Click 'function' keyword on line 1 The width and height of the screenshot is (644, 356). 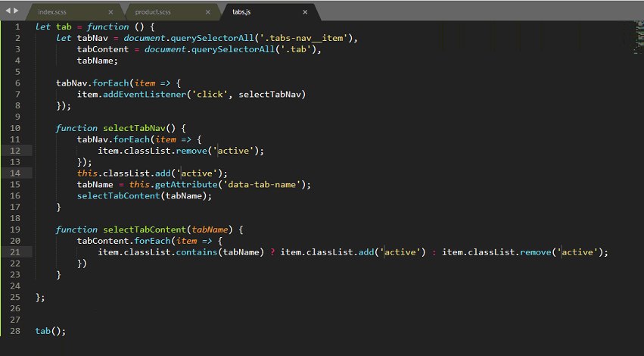[x=108, y=27]
